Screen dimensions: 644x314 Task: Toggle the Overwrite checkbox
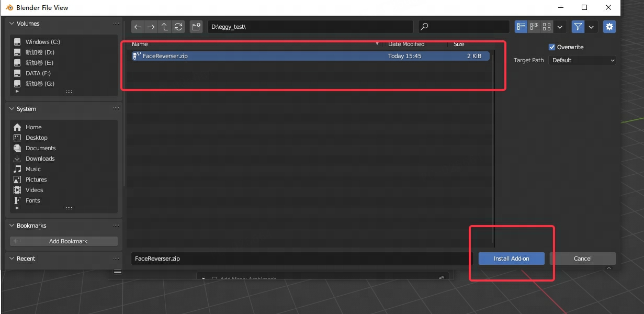coord(552,47)
